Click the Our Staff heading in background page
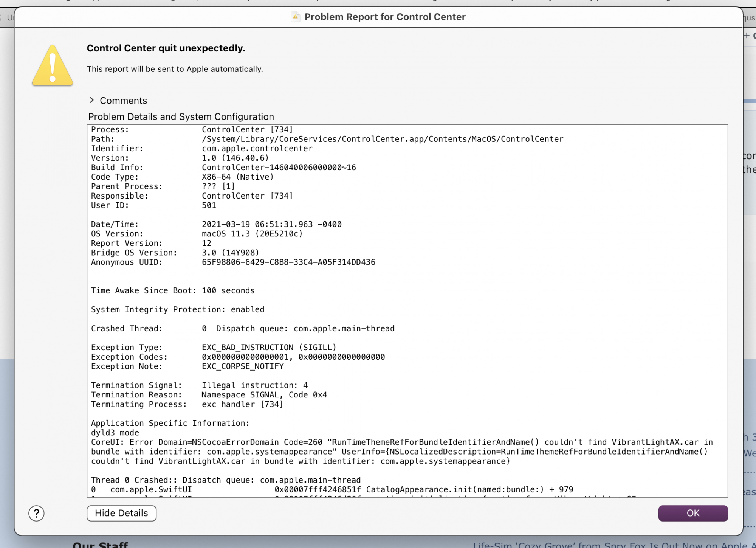 click(101, 545)
